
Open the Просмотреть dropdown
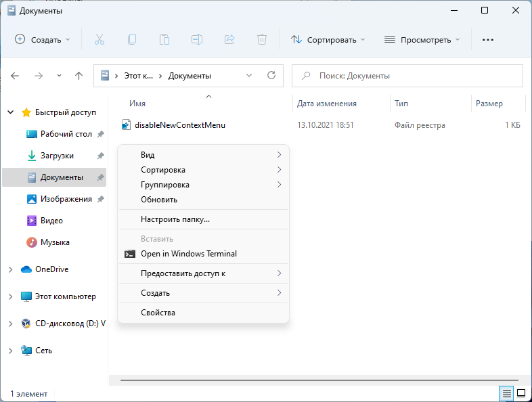coord(422,40)
